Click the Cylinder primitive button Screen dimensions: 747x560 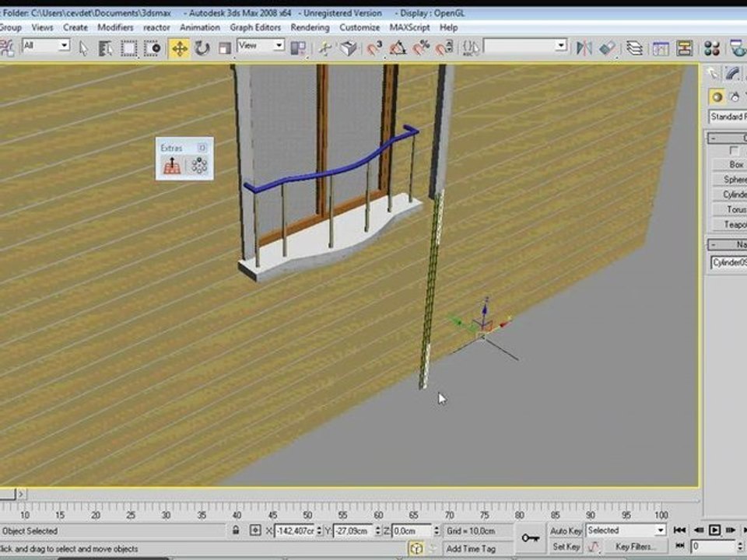click(x=729, y=194)
